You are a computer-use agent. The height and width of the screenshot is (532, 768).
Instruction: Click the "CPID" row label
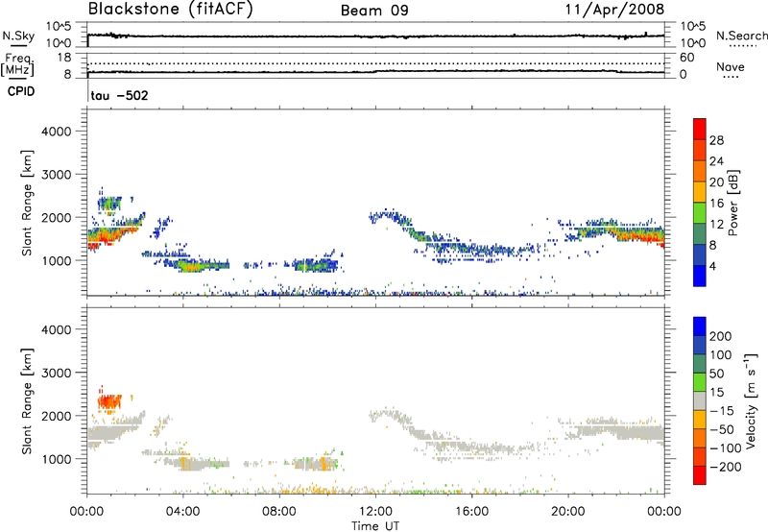[21, 91]
